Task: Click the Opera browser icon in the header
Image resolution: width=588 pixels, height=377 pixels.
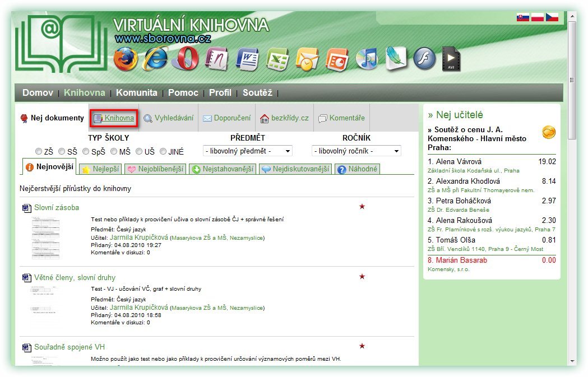Action: pos(185,58)
